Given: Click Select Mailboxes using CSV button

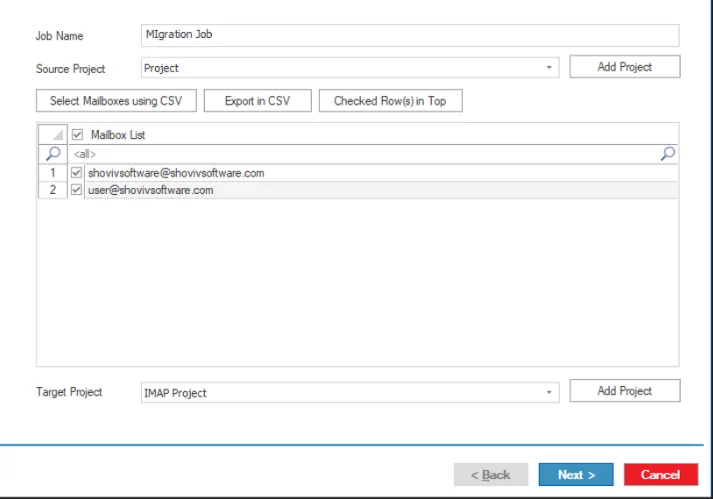Looking at the screenshot, I should click(x=116, y=101).
